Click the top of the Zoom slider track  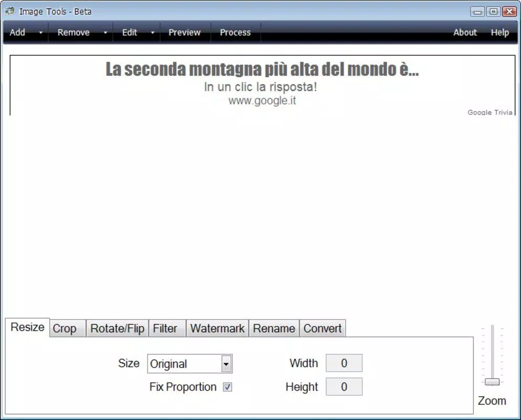(x=493, y=327)
